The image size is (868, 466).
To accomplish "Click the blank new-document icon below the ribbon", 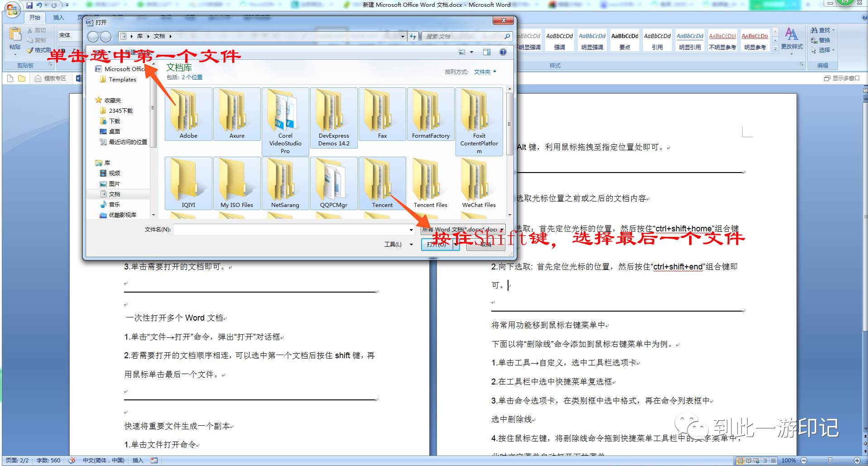I will (x=10, y=78).
